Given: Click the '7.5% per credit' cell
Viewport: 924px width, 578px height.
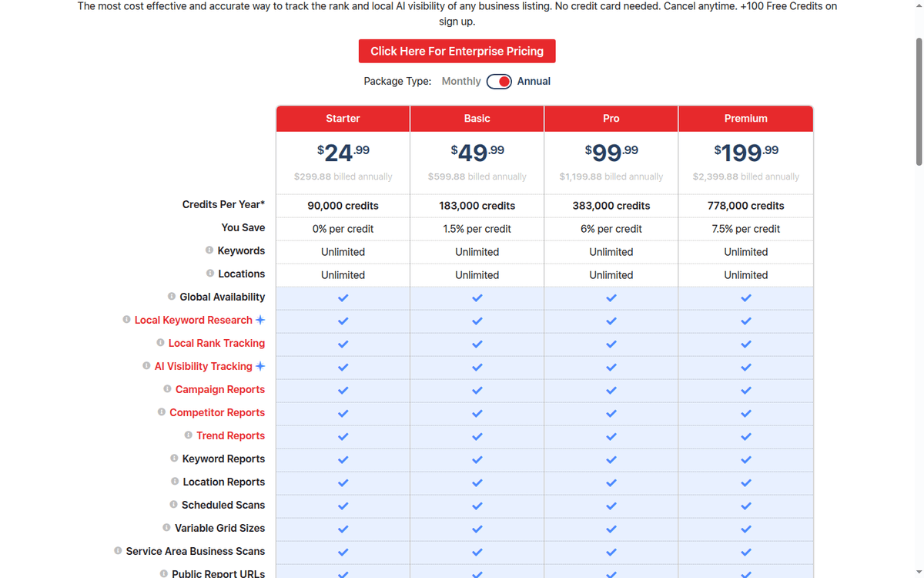Looking at the screenshot, I should tap(746, 229).
